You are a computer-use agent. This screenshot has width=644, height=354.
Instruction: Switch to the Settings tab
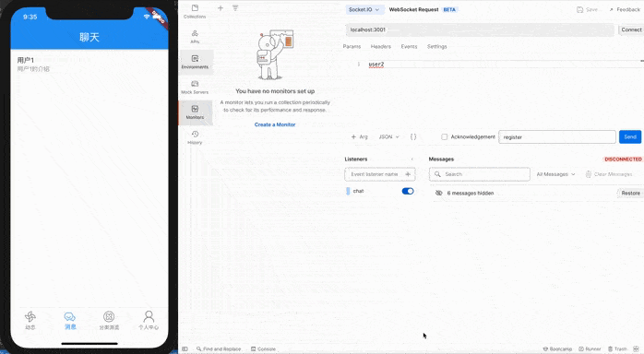[436, 47]
